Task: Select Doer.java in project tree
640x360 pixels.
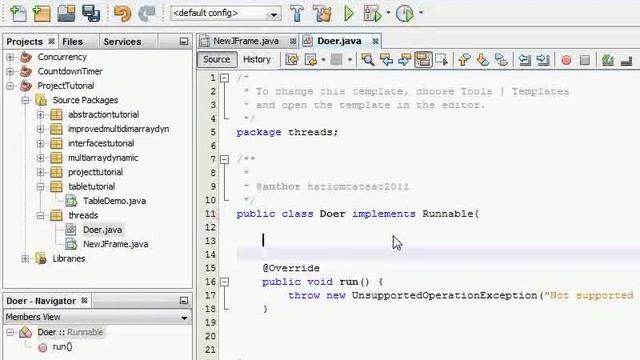Action: (102, 230)
